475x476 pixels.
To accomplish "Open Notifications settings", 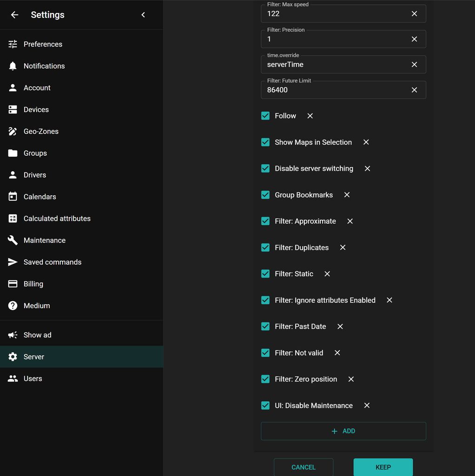I will (81, 66).
